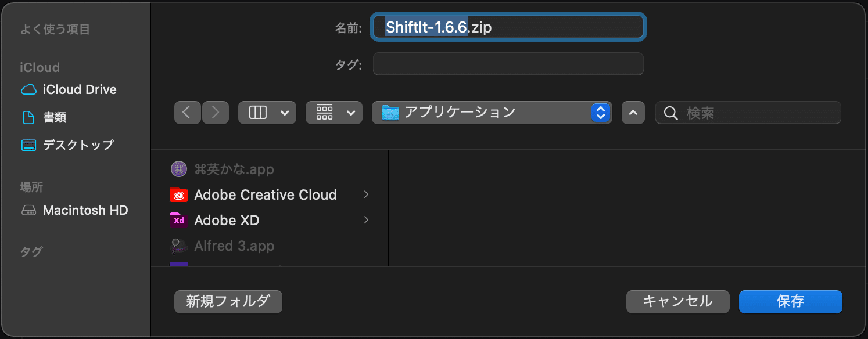Image resolution: width=868 pixels, height=339 pixels.
Task: Click the デスクトップ desktop icon in sidebar
Action: [28, 145]
